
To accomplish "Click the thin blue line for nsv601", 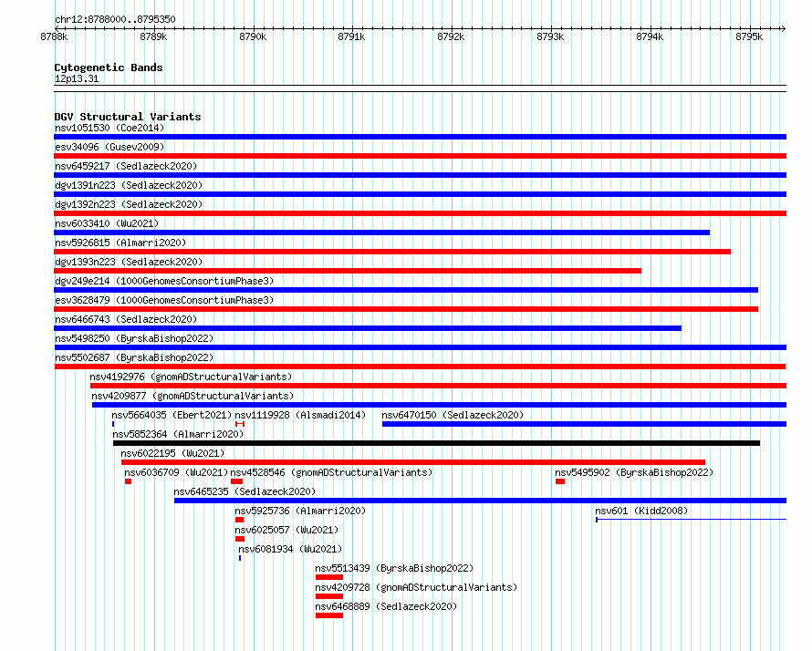I will (692, 520).
